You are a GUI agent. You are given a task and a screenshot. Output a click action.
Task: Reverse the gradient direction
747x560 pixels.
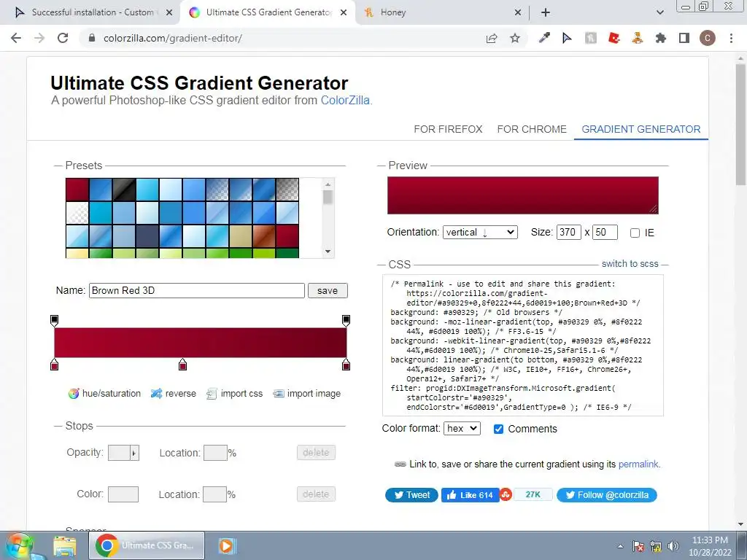pos(174,393)
